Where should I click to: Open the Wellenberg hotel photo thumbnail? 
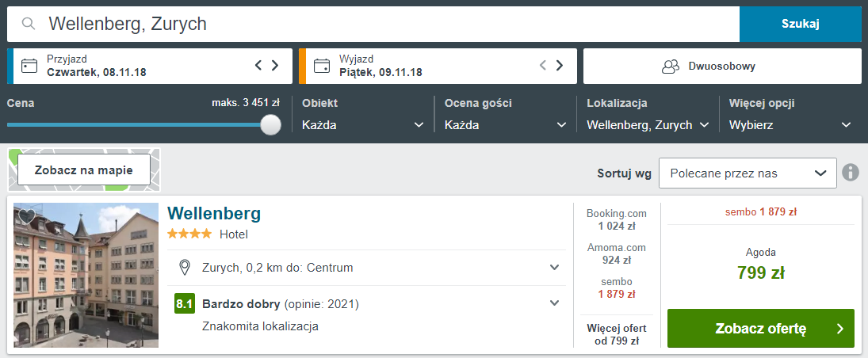pos(86,276)
